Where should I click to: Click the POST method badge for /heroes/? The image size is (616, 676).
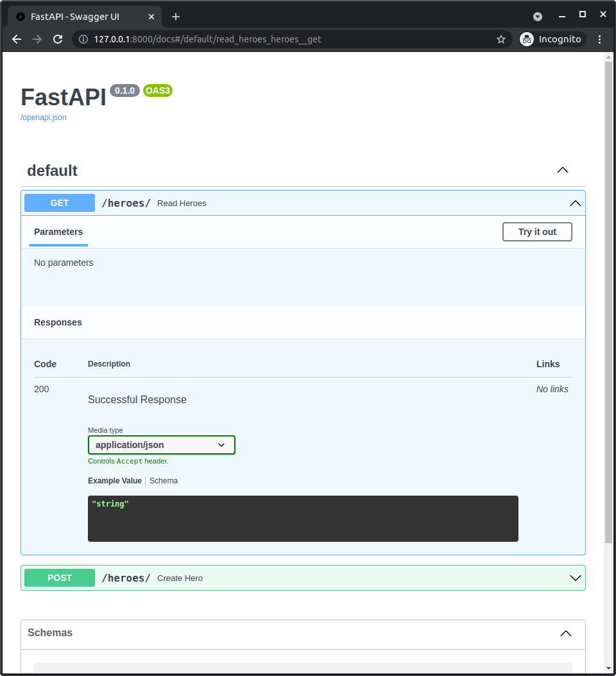(59, 578)
